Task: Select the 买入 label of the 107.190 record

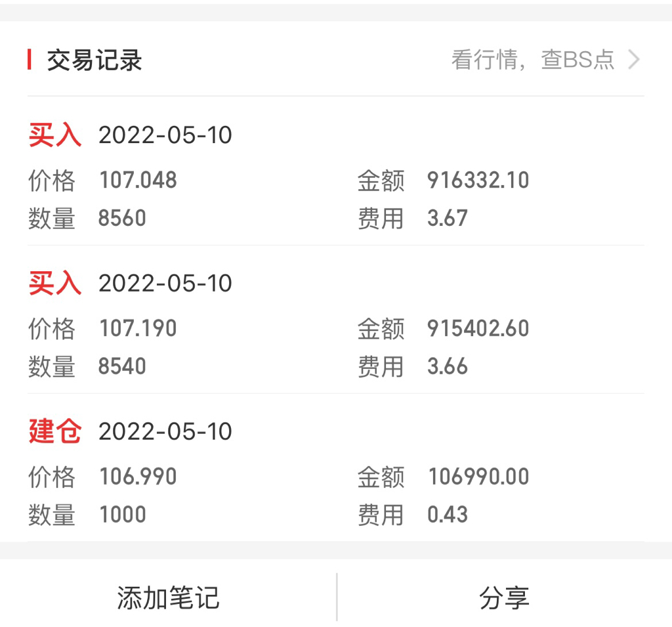Action: coord(55,284)
